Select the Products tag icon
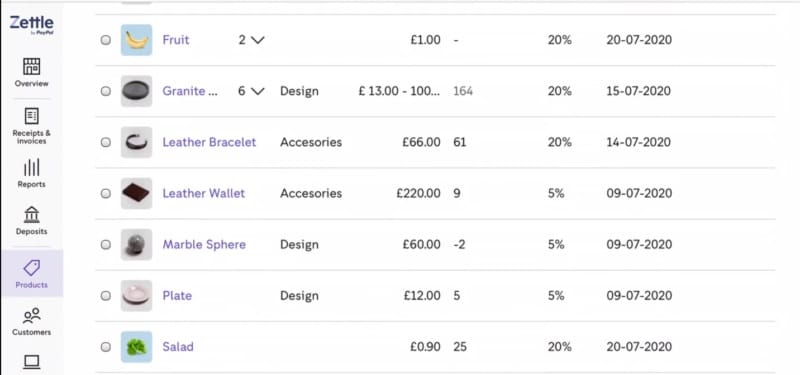This screenshot has width=800, height=375. pos(31,268)
